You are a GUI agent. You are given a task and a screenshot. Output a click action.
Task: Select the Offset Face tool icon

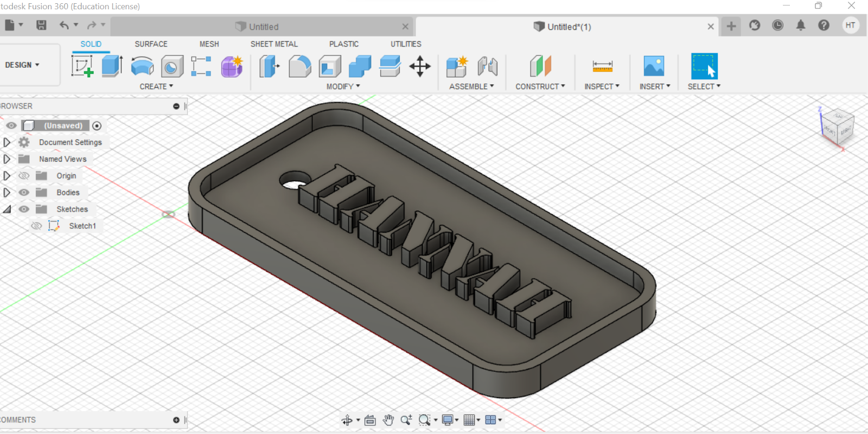pyautogui.click(x=390, y=67)
